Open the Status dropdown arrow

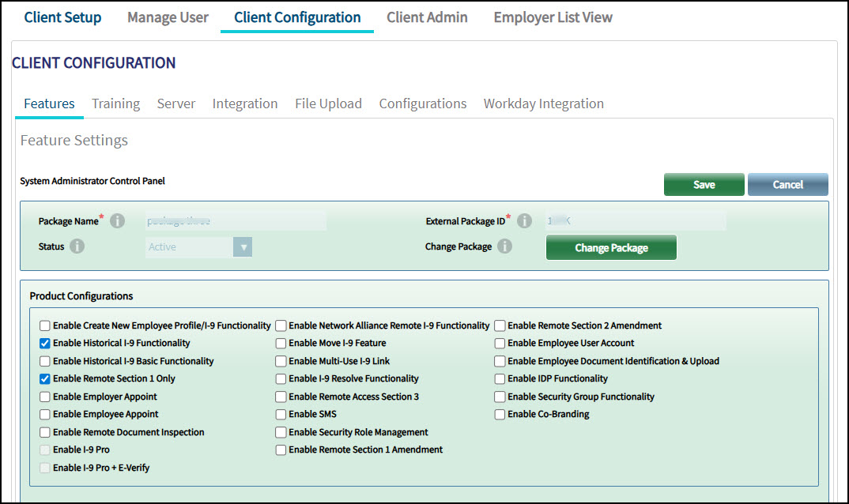243,247
